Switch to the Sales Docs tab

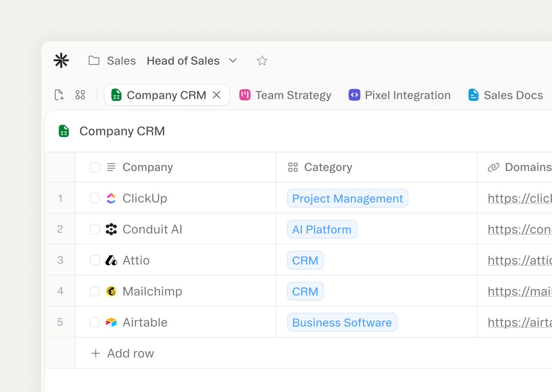click(506, 95)
